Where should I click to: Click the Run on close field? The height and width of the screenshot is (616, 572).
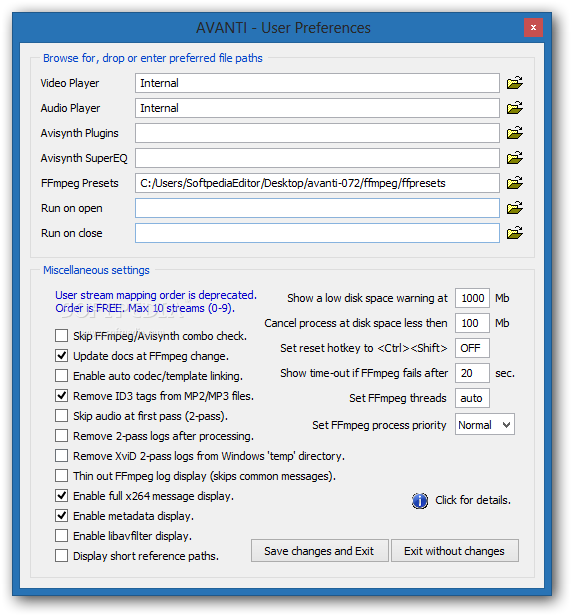click(317, 233)
